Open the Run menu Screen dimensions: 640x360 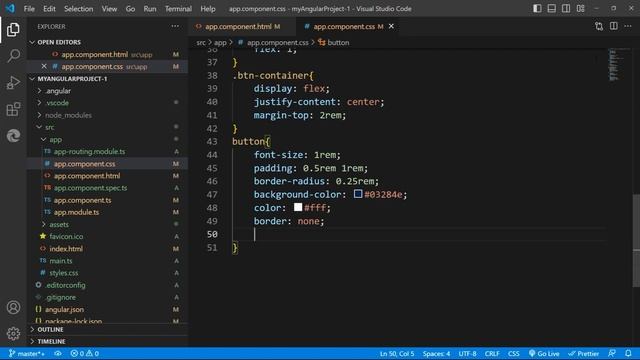click(x=150, y=9)
